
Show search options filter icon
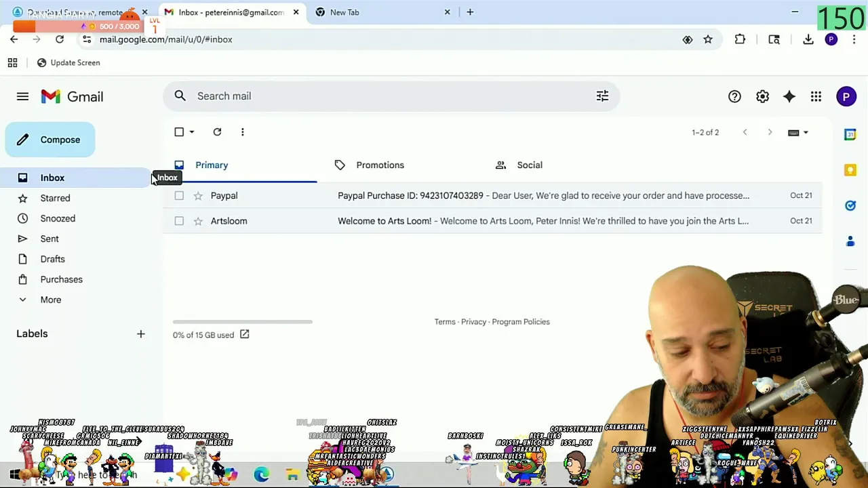coord(602,96)
